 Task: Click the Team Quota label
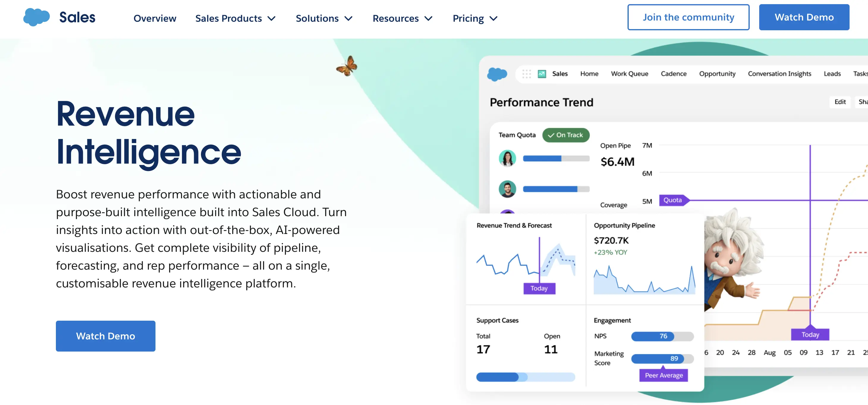pyautogui.click(x=517, y=135)
